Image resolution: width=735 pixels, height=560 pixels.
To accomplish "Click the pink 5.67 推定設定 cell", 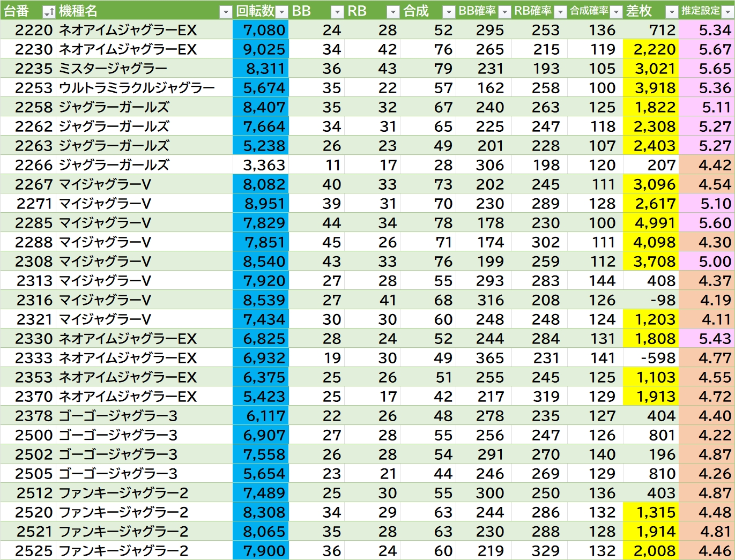I will [x=707, y=49].
